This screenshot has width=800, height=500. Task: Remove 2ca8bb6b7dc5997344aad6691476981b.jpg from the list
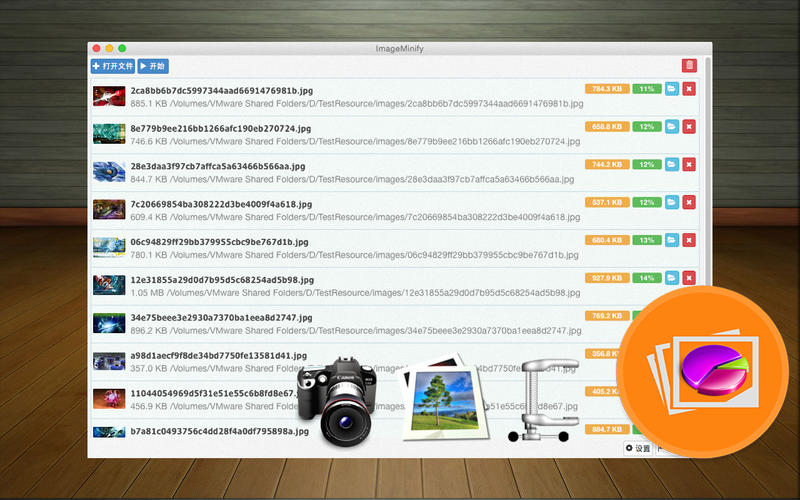(x=689, y=89)
